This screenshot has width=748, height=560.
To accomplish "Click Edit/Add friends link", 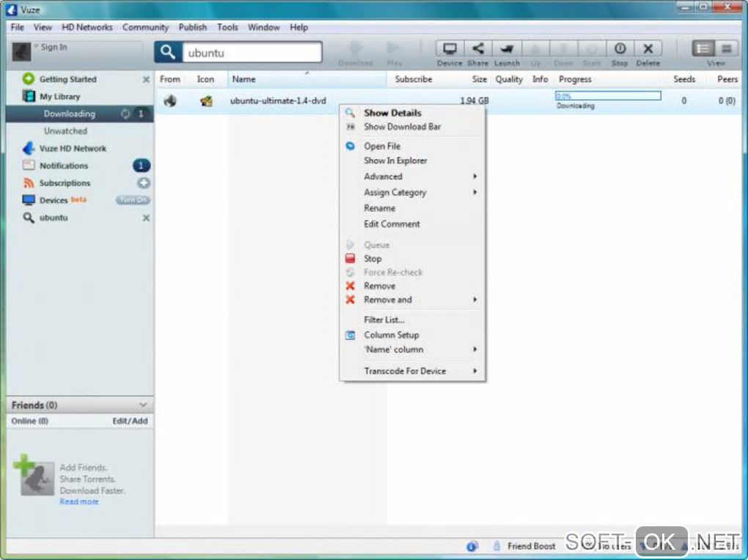I will [130, 421].
